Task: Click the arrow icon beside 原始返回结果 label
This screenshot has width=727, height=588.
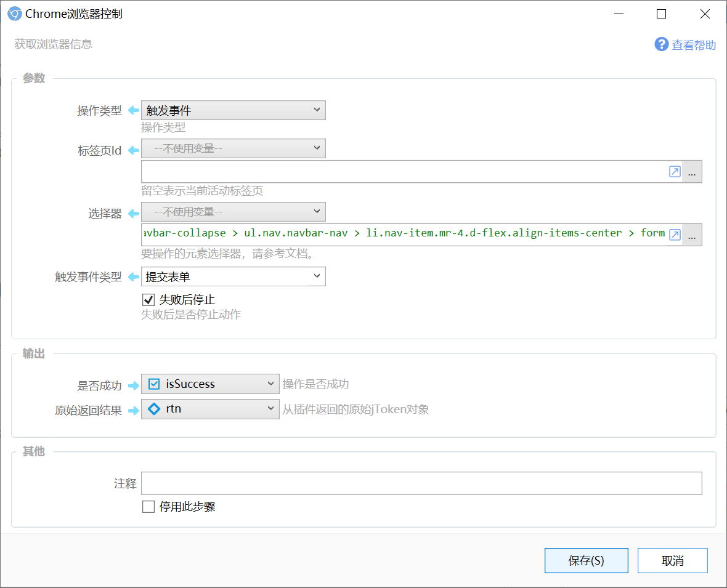Action: point(133,410)
